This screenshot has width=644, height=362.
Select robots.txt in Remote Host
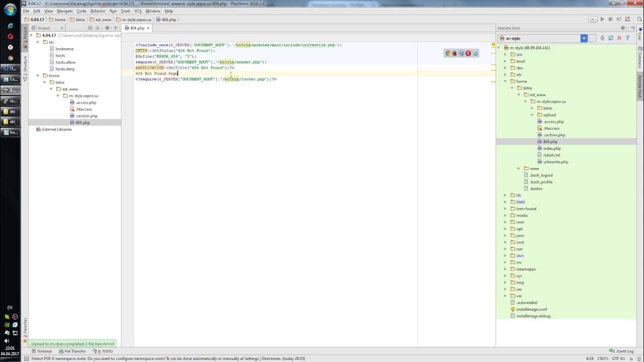548,155
